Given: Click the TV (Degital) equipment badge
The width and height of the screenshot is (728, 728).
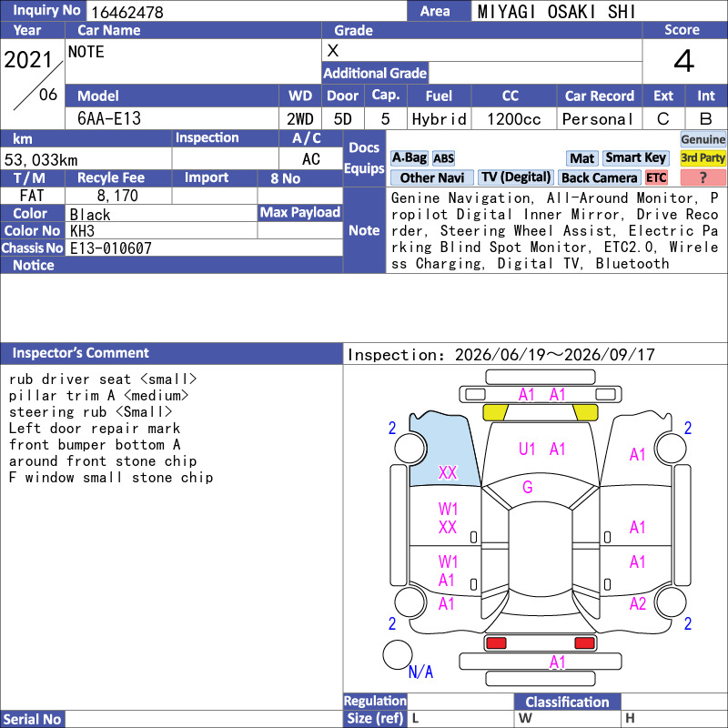Looking at the screenshot, I should tap(516, 177).
